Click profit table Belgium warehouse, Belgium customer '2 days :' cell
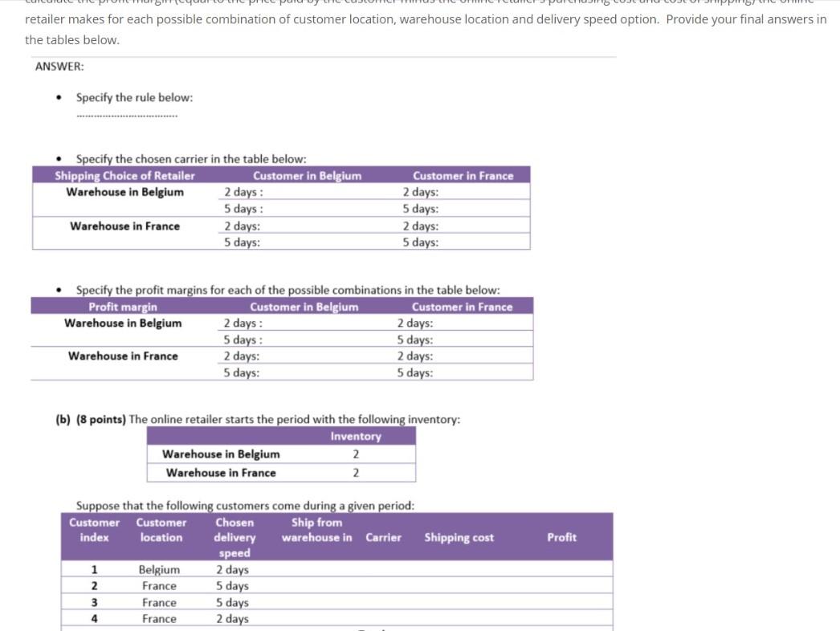 (304, 323)
